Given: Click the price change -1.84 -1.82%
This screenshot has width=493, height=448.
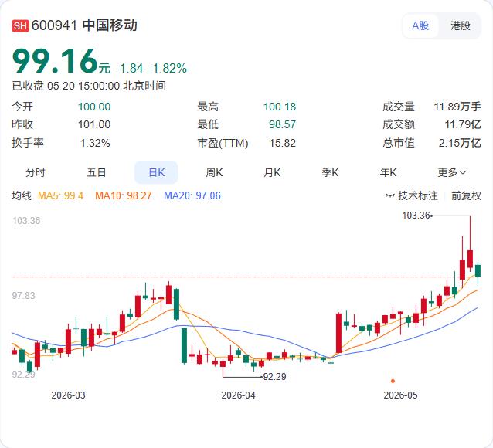Looking at the screenshot, I should click(x=151, y=68).
